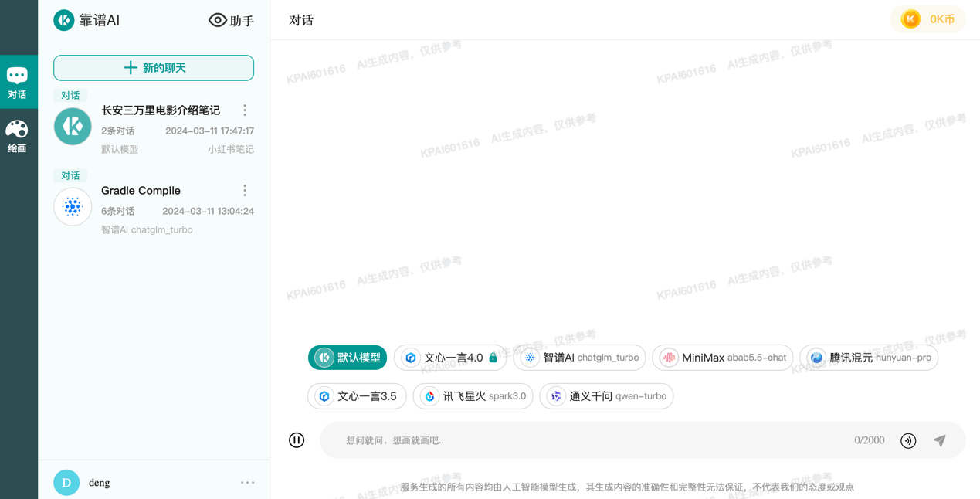Screen dimensions: 980x499
Task: Open options menu for 长安三万里电影介绍笔记 chat
Action: click(x=245, y=110)
